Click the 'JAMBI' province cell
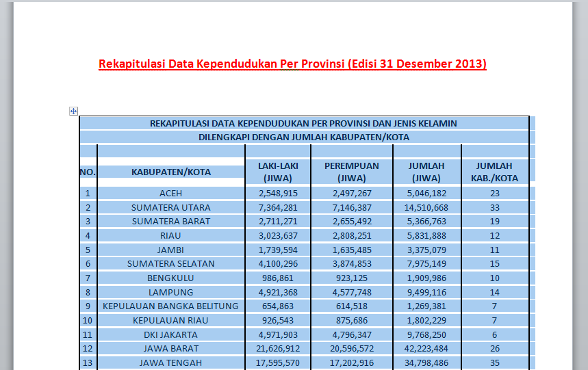 point(170,250)
